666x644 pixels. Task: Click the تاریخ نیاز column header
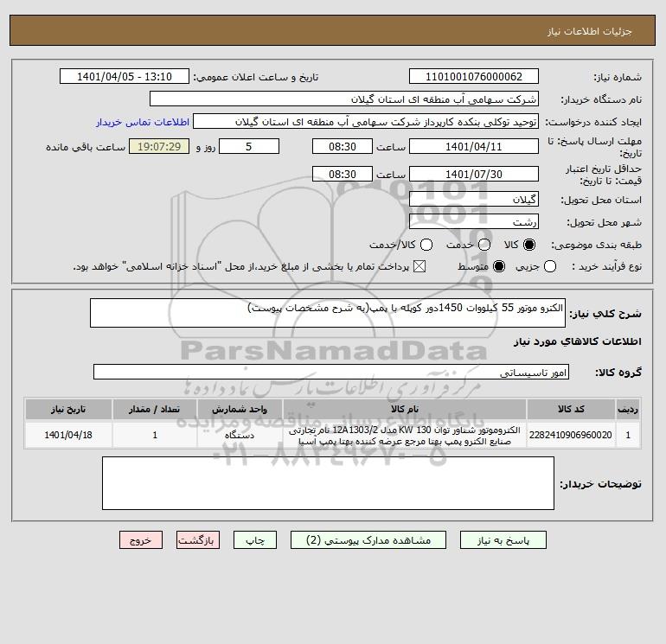[x=68, y=409]
